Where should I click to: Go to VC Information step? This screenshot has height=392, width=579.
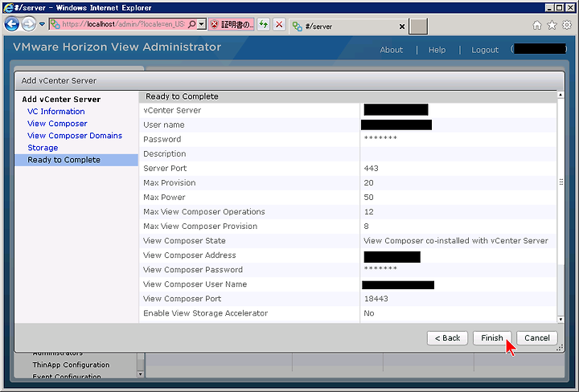(x=56, y=112)
